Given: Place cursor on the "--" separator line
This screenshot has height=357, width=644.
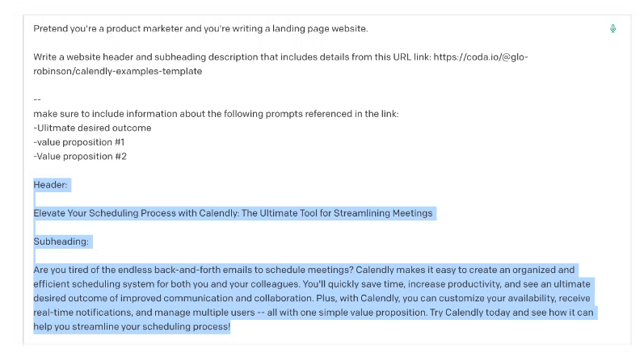Looking at the screenshot, I should [x=37, y=99].
